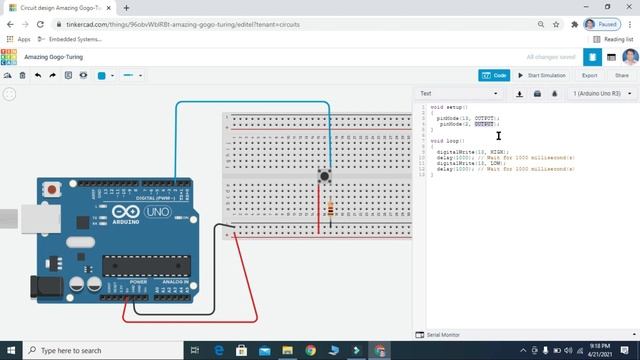Click the trash delete icon
Screen dimensions: 640x360
tap(22, 76)
